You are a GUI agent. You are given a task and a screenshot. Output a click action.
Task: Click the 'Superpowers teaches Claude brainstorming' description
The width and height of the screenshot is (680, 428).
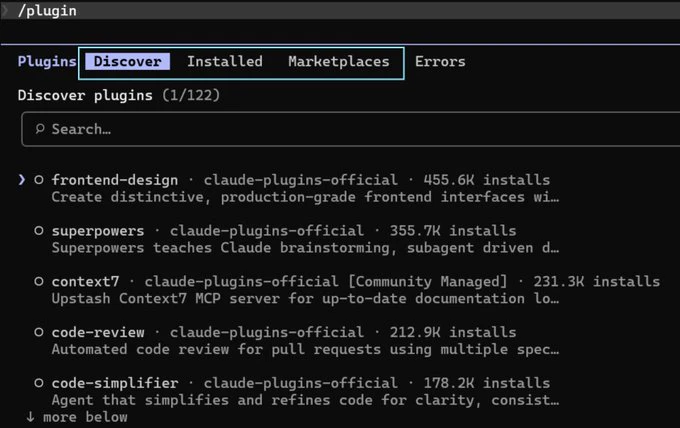pos(305,248)
